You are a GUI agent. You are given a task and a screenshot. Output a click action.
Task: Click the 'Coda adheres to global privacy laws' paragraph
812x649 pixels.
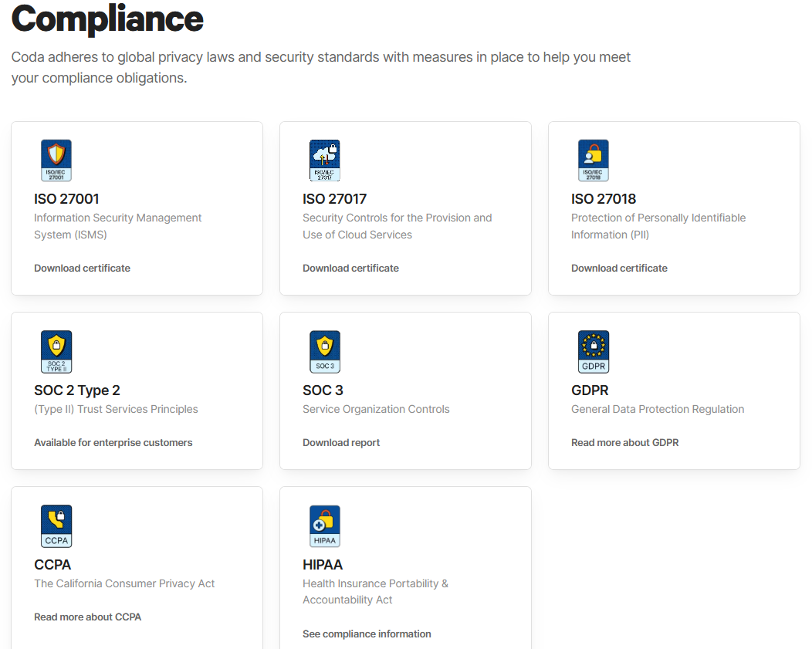click(321, 67)
